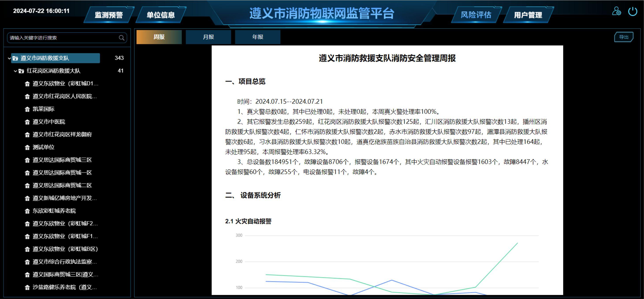The image size is (644, 299).
Task: Click building icon beside 遵义新城亿博房地产开发
Action: coord(27,198)
